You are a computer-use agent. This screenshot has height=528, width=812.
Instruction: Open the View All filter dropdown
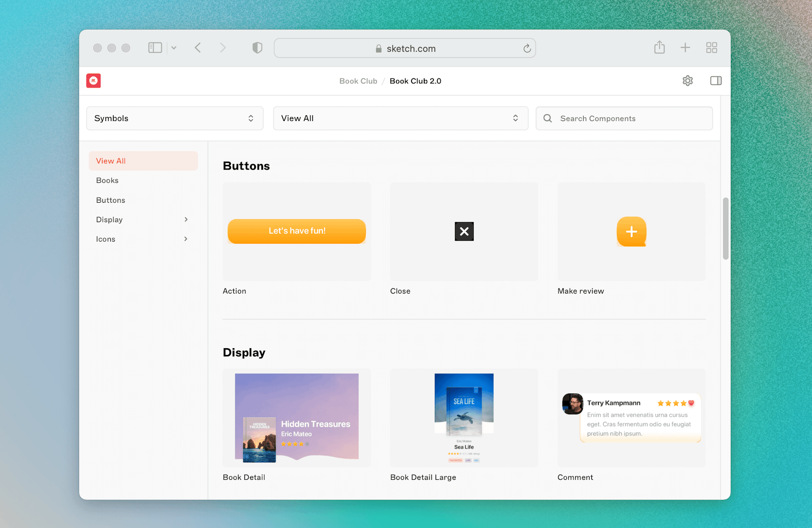click(400, 118)
